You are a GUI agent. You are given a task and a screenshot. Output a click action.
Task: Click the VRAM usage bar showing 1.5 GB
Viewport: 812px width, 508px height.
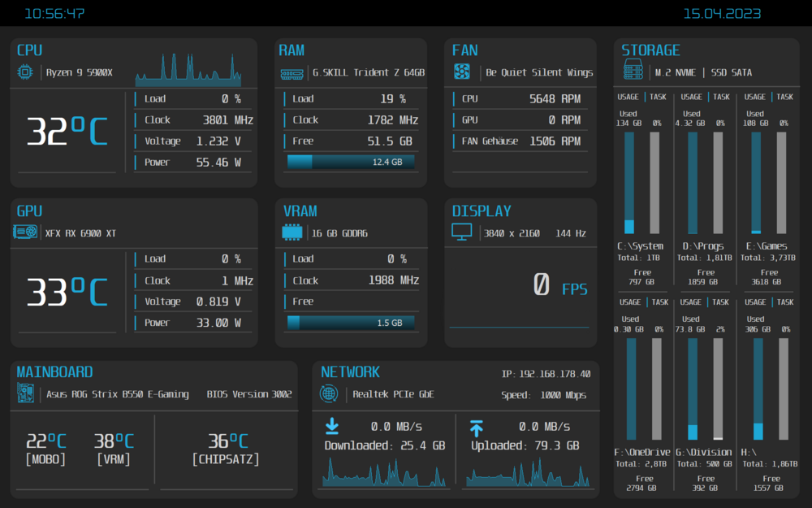(351, 323)
